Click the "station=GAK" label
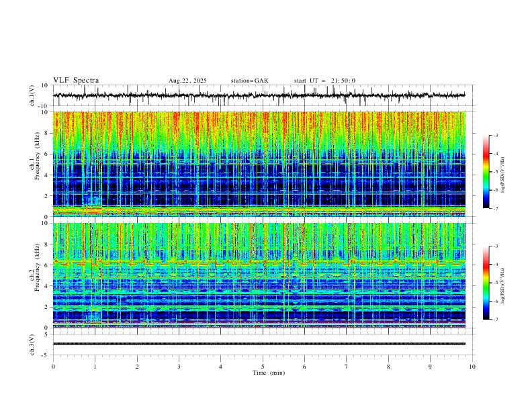This screenshot has width=532, height=411. click(249, 81)
